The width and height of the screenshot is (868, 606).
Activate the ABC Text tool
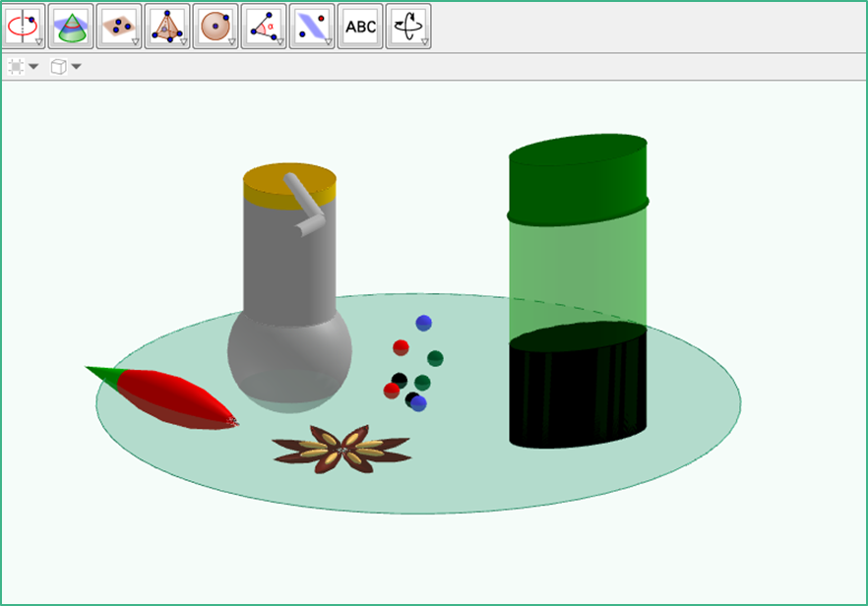click(360, 27)
